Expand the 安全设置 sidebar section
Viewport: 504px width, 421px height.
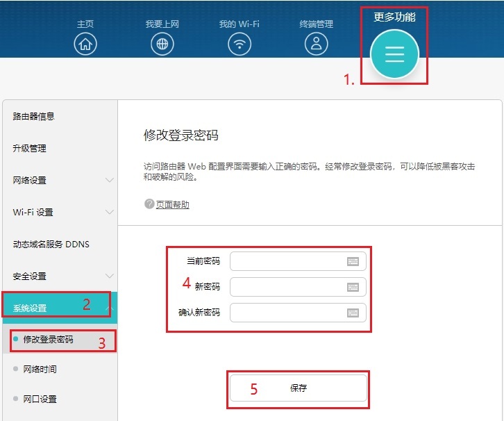[x=109, y=276]
